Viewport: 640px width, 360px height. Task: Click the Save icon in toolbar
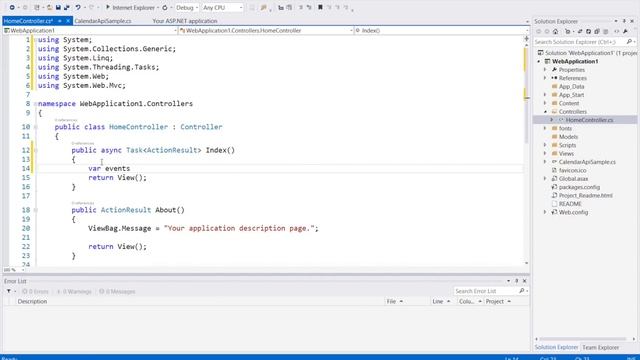click(58, 7)
